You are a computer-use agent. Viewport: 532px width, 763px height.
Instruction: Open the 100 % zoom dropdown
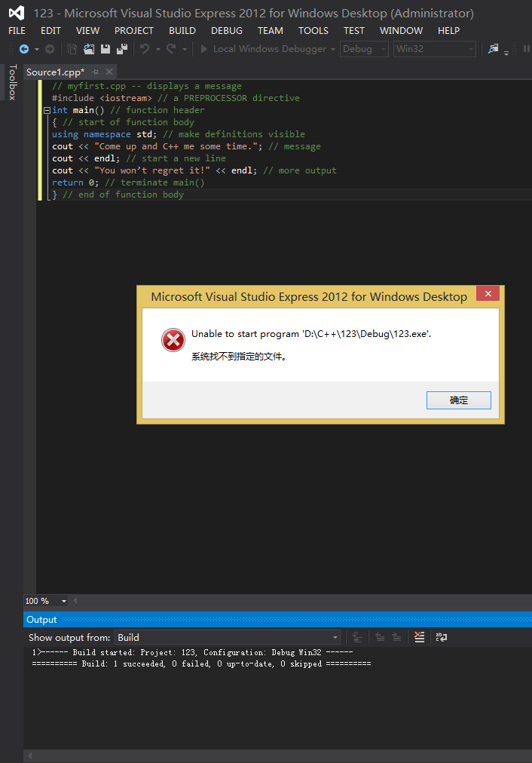pyautogui.click(x=64, y=602)
